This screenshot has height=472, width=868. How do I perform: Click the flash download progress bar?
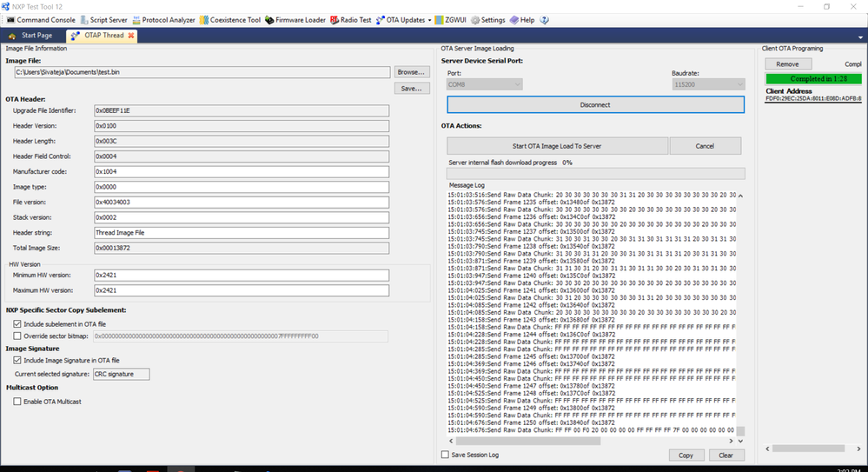[x=596, y=173]
